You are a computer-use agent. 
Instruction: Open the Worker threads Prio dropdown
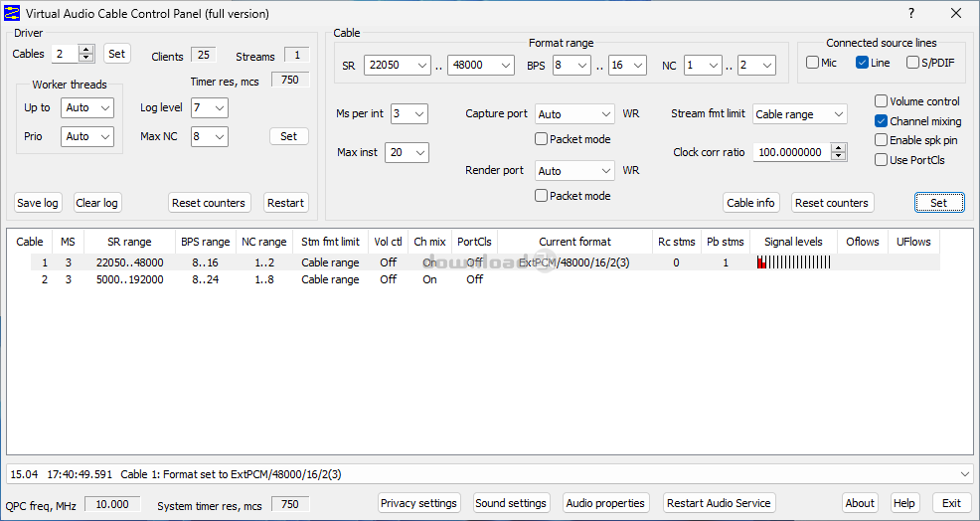87,136
